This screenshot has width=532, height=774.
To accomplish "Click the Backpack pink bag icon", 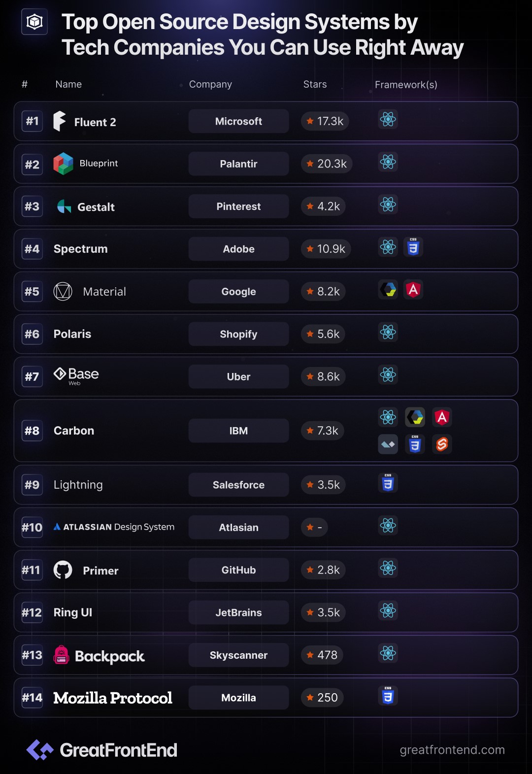I will 61,655.
